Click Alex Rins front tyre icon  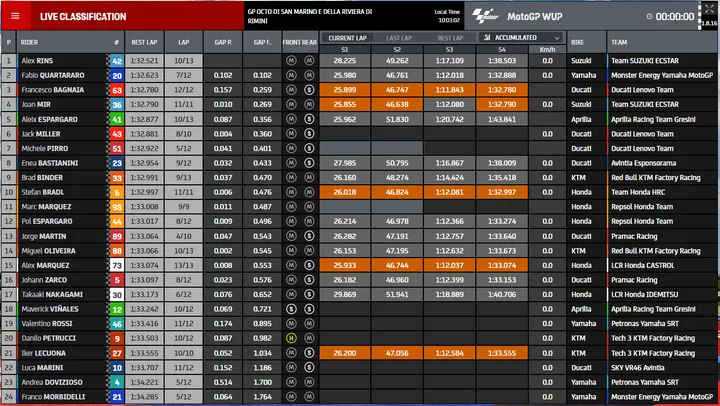pyautogui.click(x=291, y=60)
